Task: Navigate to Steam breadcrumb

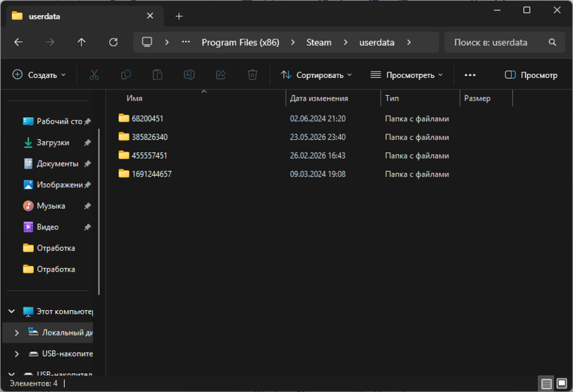Action: point(319,43)
